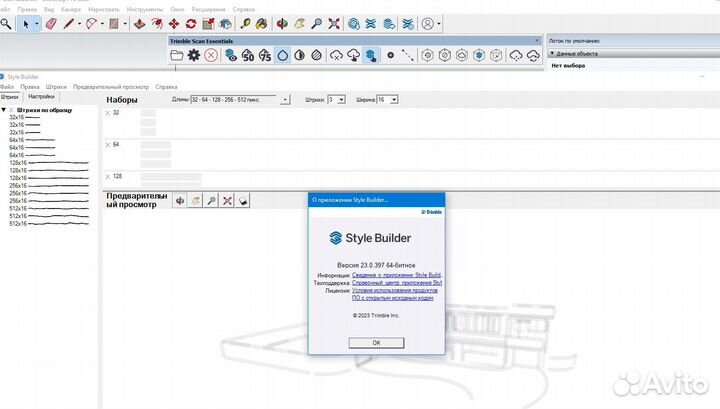Image resolution: width=720 pixels, height=409 pixels.
Task: Select the dashed line tool in Scan Essentials
Action: tap(407, 56)
